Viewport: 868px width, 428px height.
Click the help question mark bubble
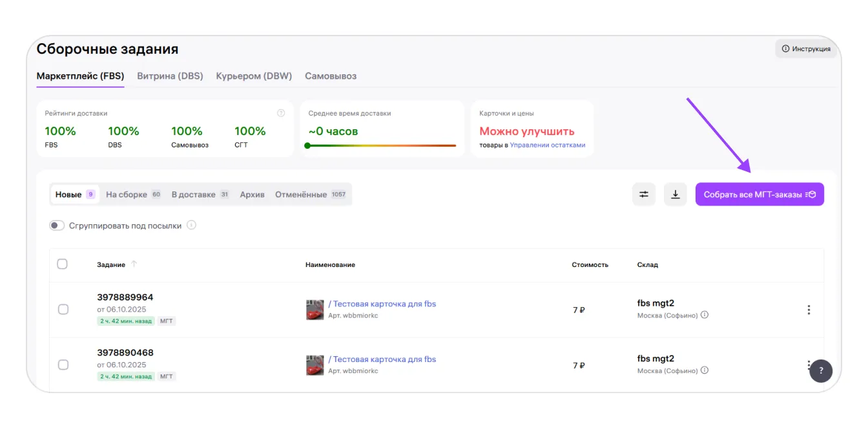(821, 370)
